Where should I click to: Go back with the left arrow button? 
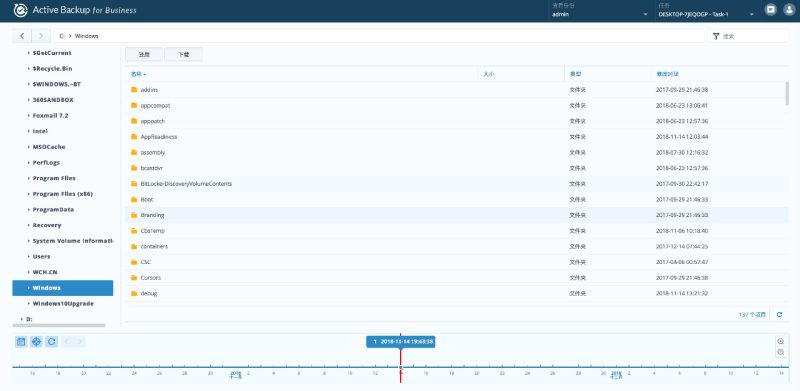[22, 36]
